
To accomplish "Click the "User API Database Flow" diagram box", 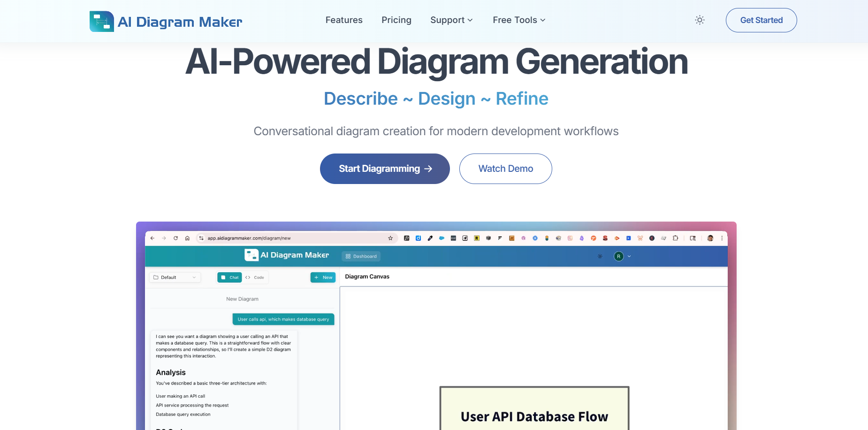I will tap(534, 408).
